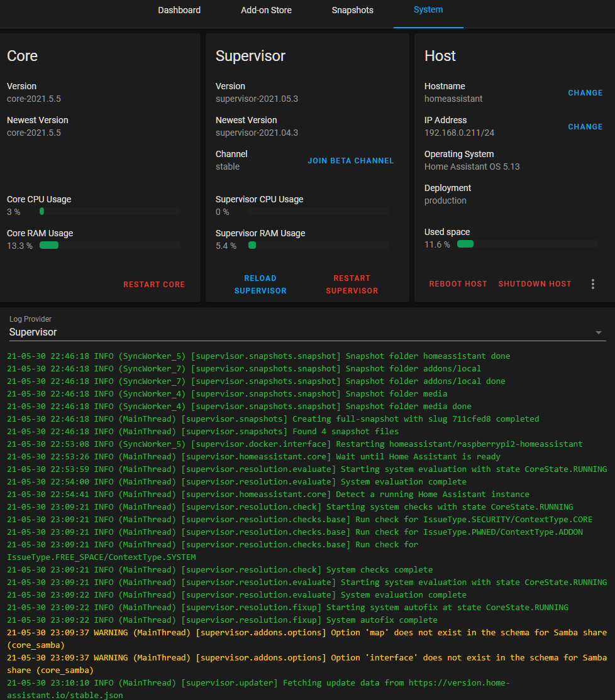
Task: Expand the Log Provider dropdown arrow
Action: (599, 332)
